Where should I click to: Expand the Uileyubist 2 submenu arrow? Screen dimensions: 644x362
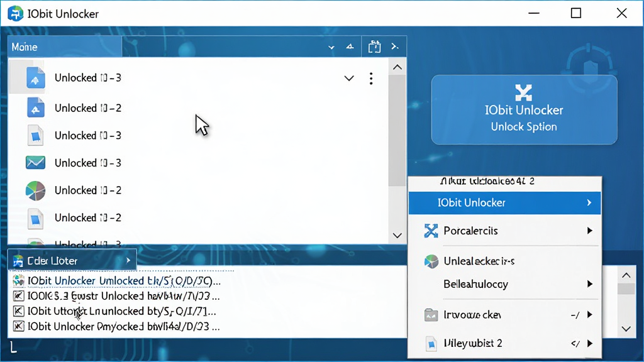(x=589, y=344)
